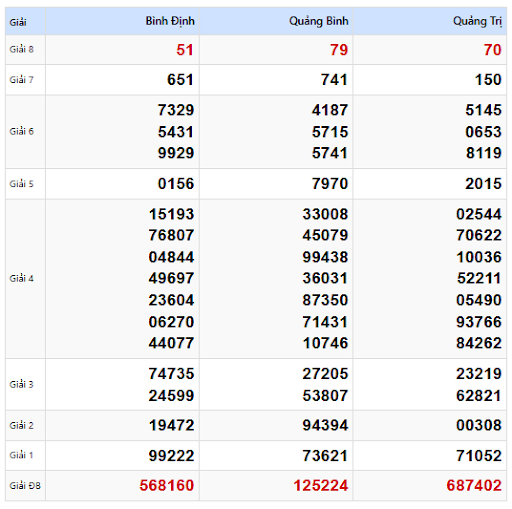512x509 pixels.
Task: Click the Quảng Bình column header
Action: [318, 21]
